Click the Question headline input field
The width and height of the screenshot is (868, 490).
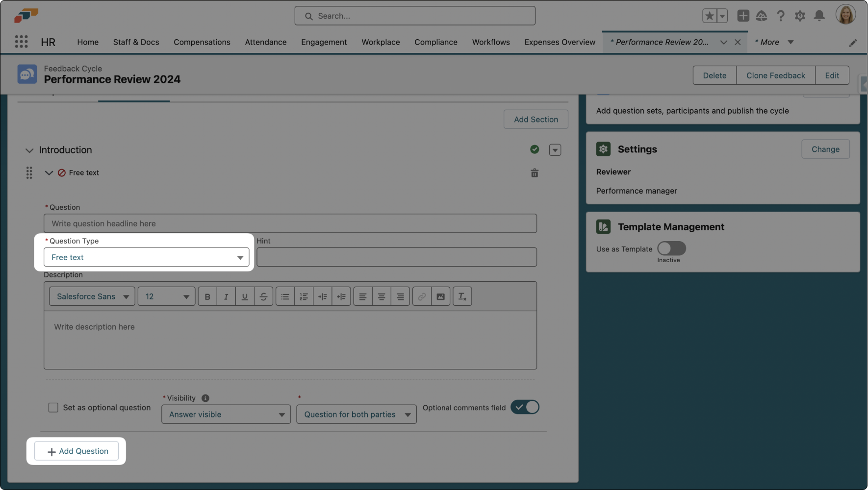tap(290, 223)
